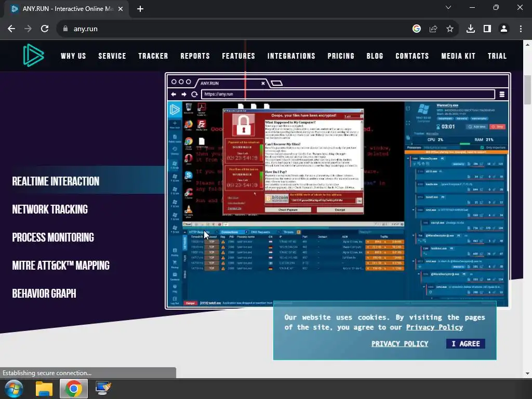Screen dimensions: 532x399
Task: Click the page vertical scrollbar thumb
Action: (x=527, y=90)
